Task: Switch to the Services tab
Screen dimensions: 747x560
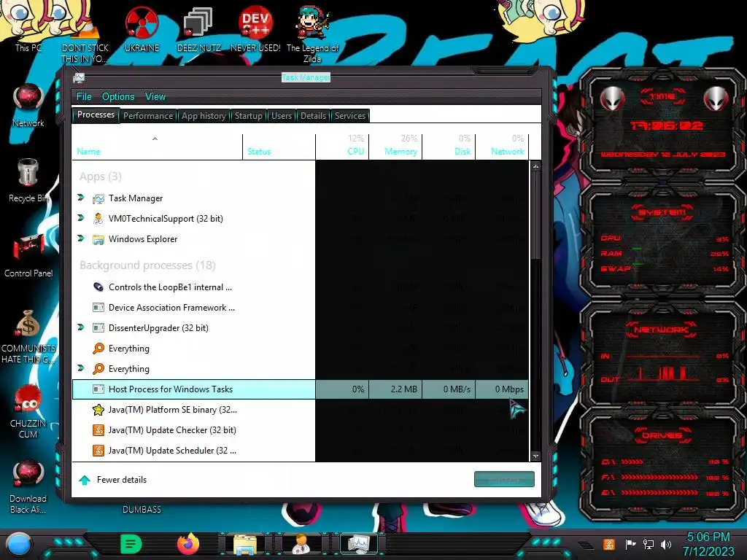Action: click(x=349, y=116)
